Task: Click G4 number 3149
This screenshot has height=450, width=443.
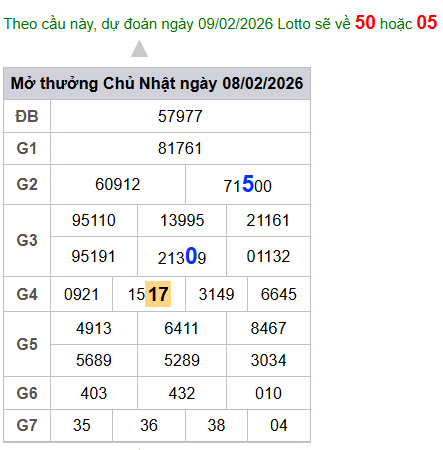Action: [216, 294]
